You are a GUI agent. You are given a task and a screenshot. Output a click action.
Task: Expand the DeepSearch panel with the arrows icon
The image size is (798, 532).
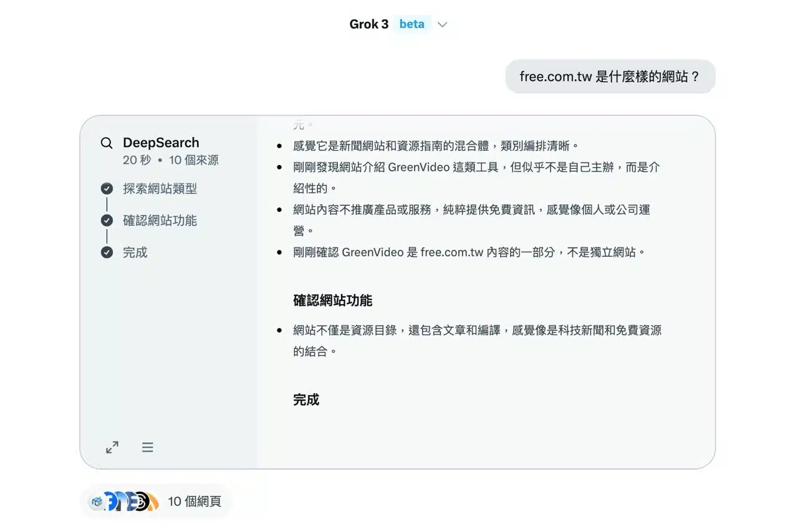(112, 447)
